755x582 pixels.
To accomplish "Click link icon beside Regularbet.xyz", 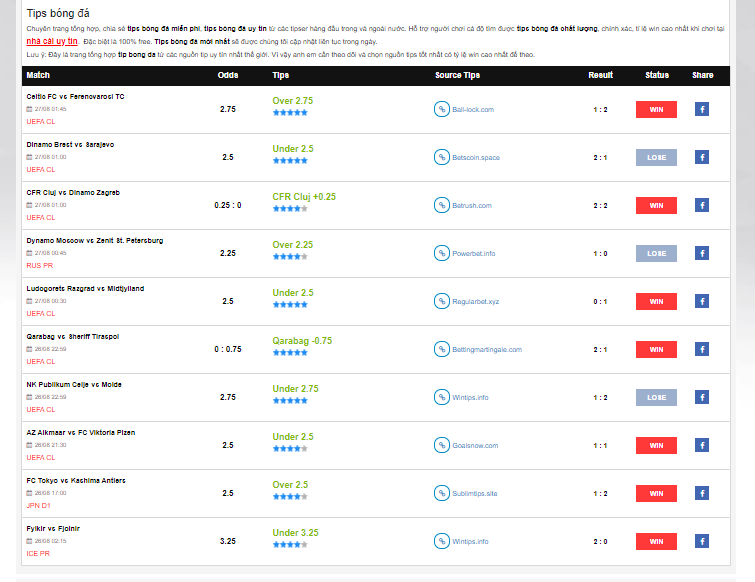I will pyautogui.click(x=442, y=301).
